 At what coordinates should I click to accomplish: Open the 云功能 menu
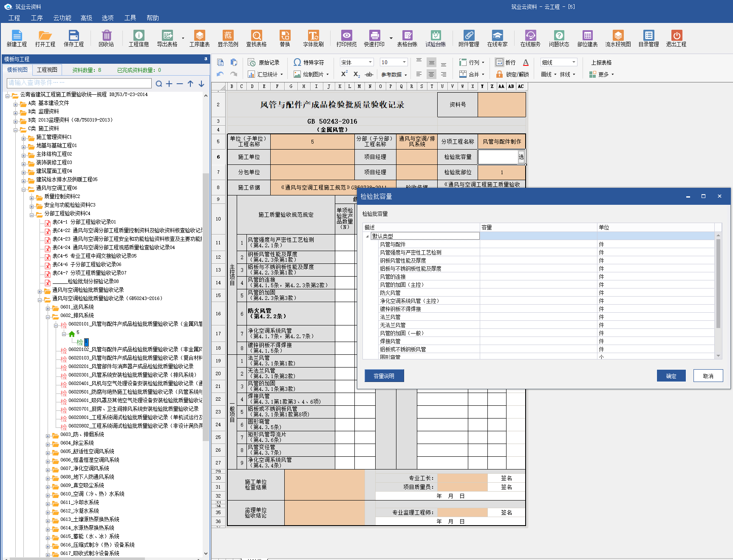tap(62, 18)
